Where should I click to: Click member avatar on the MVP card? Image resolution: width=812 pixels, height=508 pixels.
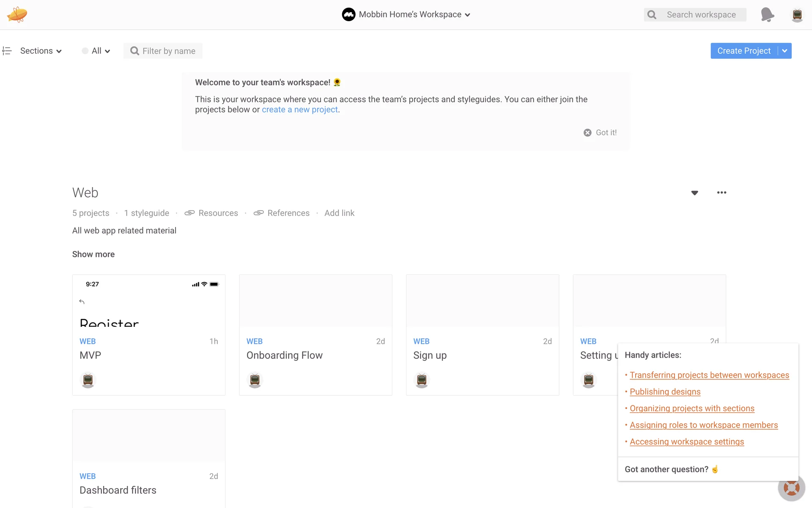click(88, 380)
